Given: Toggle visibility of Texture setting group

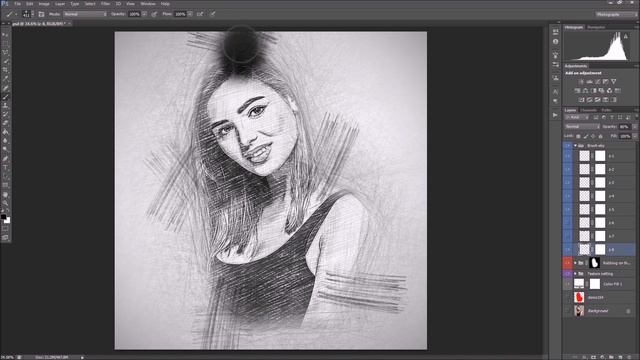Looking at the screenshot, I should 567,273.
